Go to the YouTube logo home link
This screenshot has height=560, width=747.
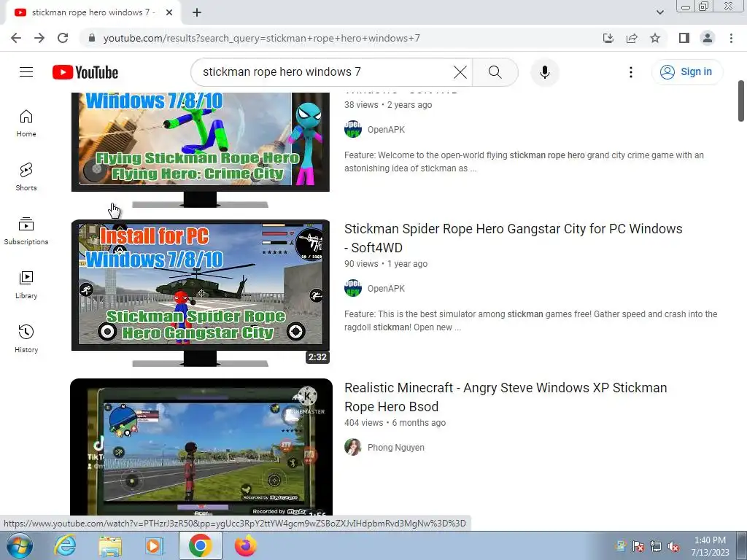tap(85, 72)
